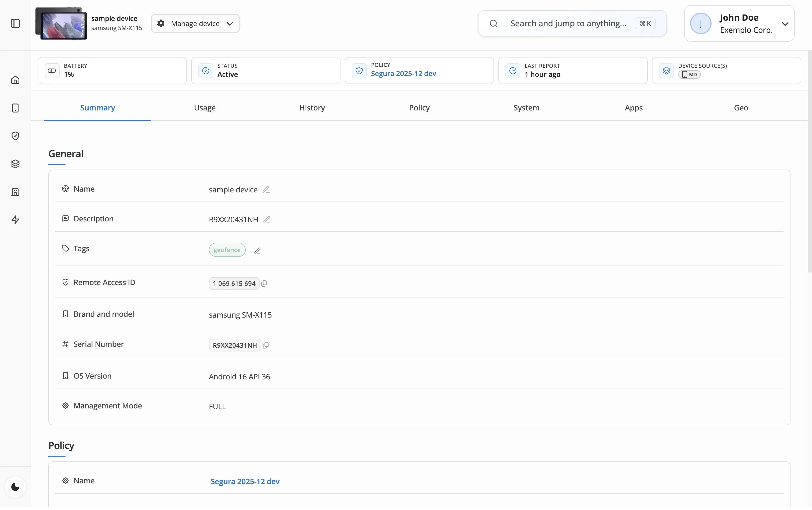
Task: Open the shield policies sidebar icon
Action: pos(15,136)
